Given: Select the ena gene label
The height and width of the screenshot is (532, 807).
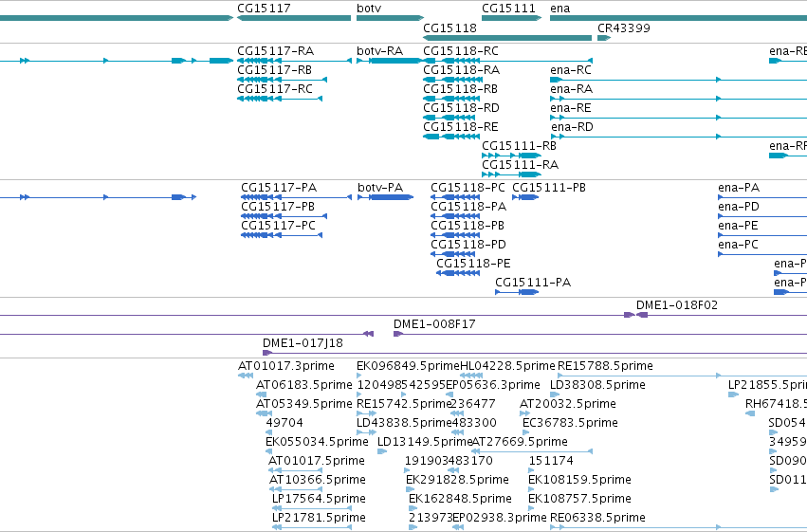Looking at the screenshot, I should [x=559, y=9].
